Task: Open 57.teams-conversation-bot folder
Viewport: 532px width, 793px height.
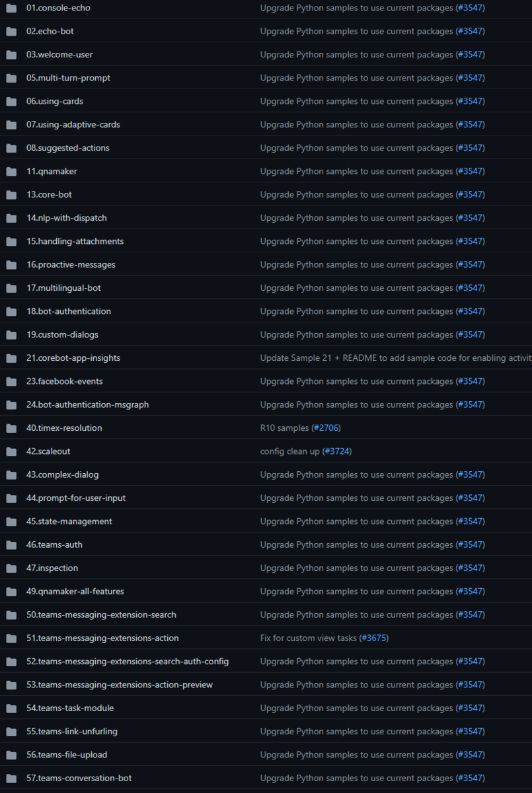Action: pos(79,778)
